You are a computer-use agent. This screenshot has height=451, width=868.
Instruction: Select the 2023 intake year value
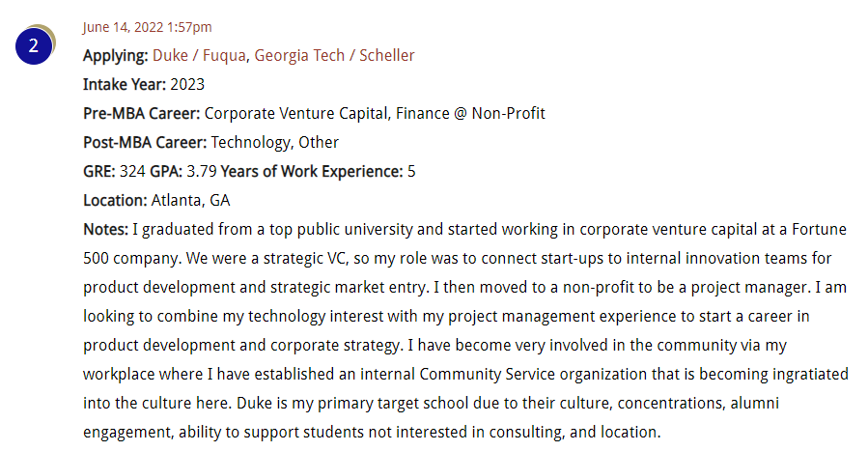187,84
